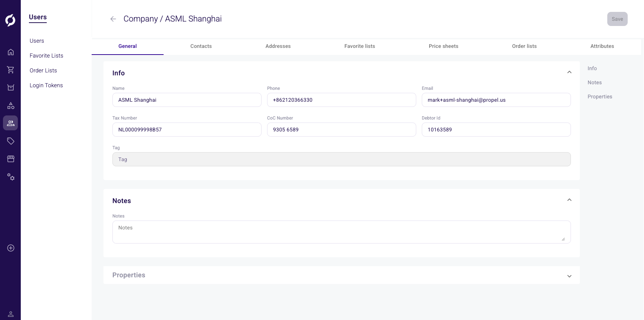
Task: Expand the Properties section chevron
Action: tap(569, 276)
